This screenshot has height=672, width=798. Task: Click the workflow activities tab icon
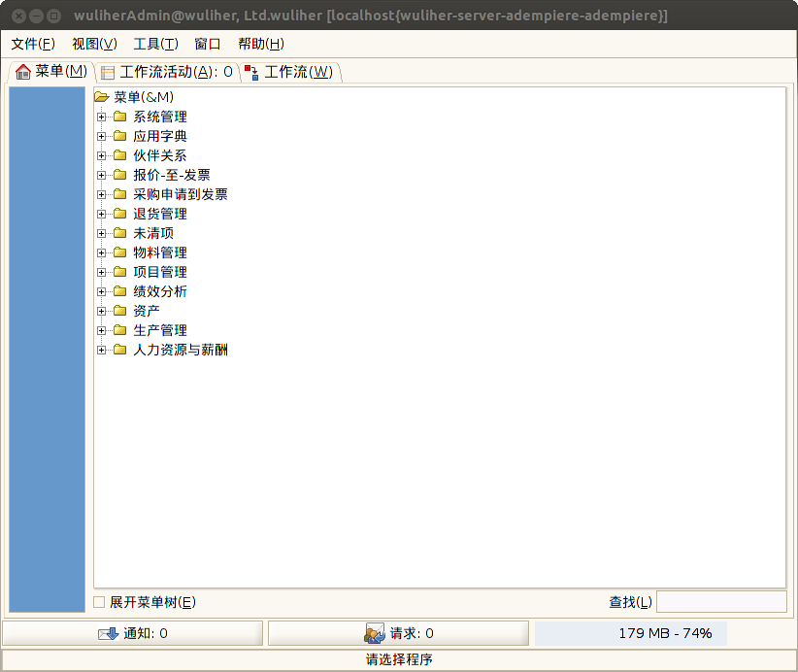coord(108,72)
